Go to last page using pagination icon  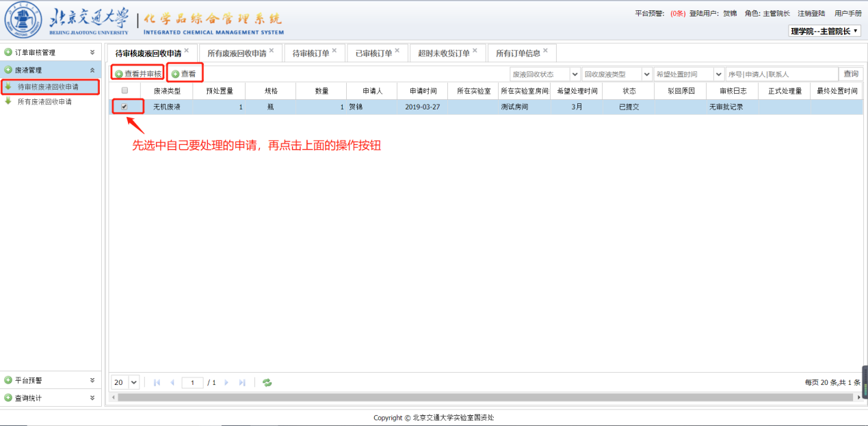[242, 383]
